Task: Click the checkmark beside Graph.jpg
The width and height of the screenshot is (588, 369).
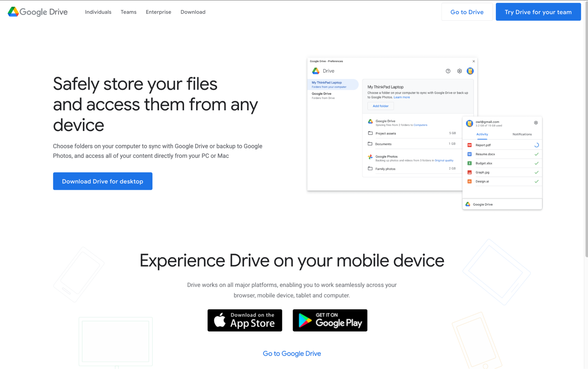Action: tap(536, 172)
